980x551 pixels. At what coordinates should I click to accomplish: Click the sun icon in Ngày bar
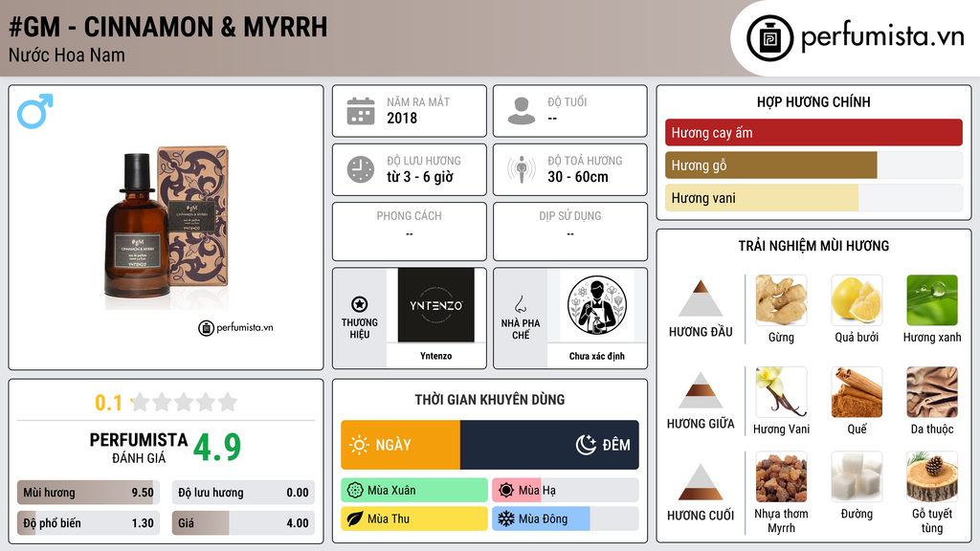(x=360, y=445)
